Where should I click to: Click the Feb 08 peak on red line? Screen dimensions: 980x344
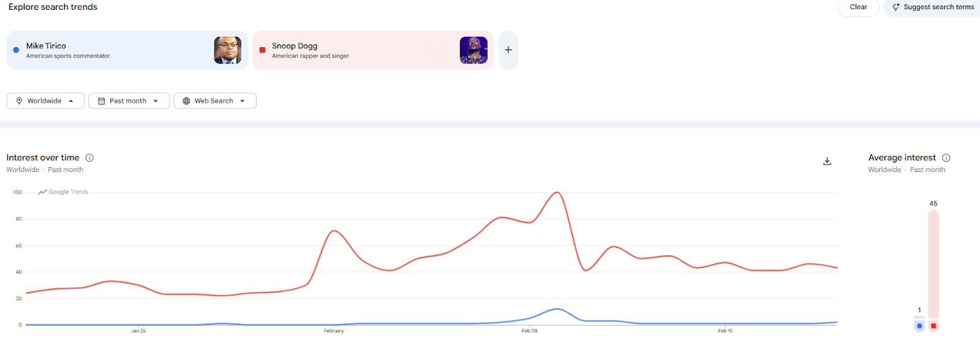557,193
